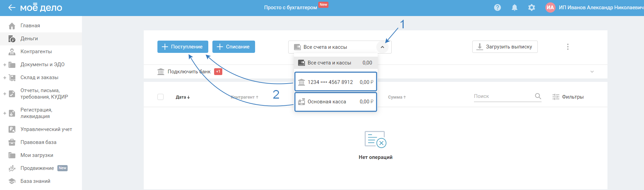Image resolution: width=644 pixels, height=190 pixels.
Task: Click the red +1 badge
Action: click(218, 72)
